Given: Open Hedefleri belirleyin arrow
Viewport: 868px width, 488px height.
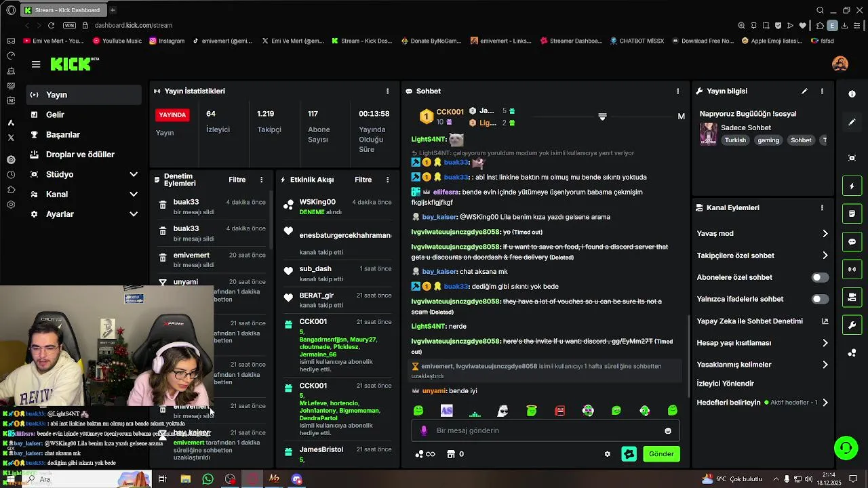Looking at the screenshot, I should [825, 403].
